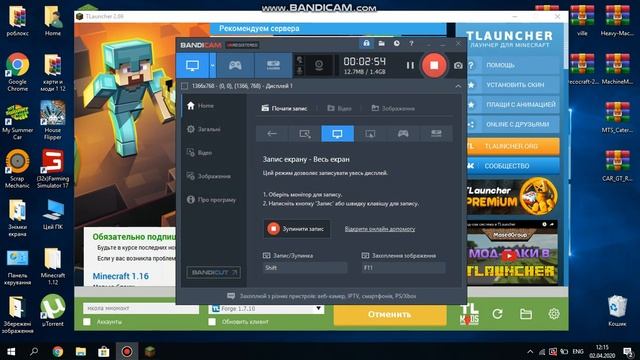Choose HDMI device icon in mode row
The width and height of the screenshot is (640, 360).
436,134
